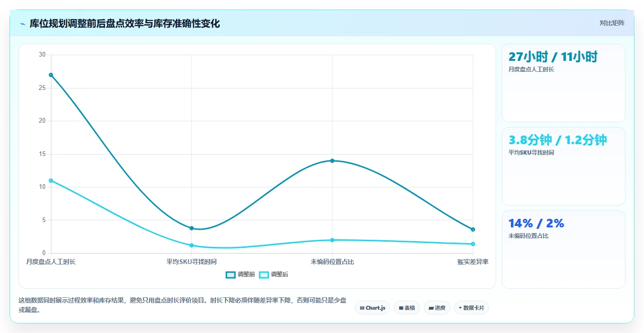This screenshot has height=333, width=644.
Task: Click the y-axis value 30
Action: point(42,55)
